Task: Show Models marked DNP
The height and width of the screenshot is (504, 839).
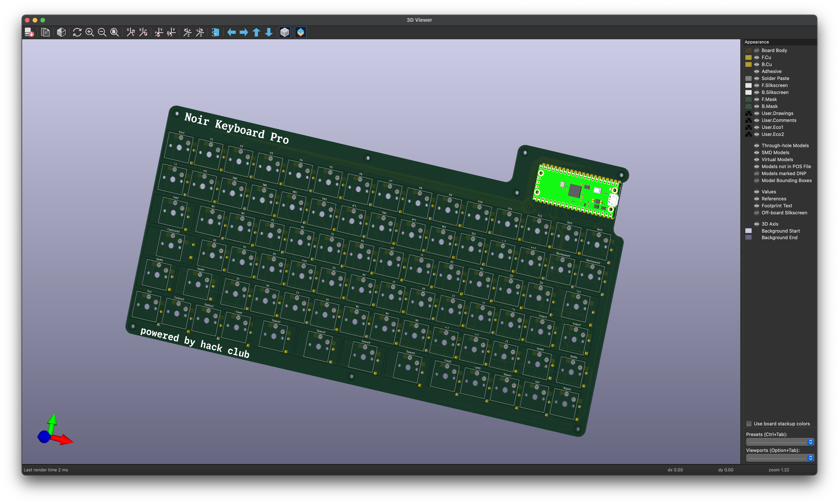Action: point(756,174)
